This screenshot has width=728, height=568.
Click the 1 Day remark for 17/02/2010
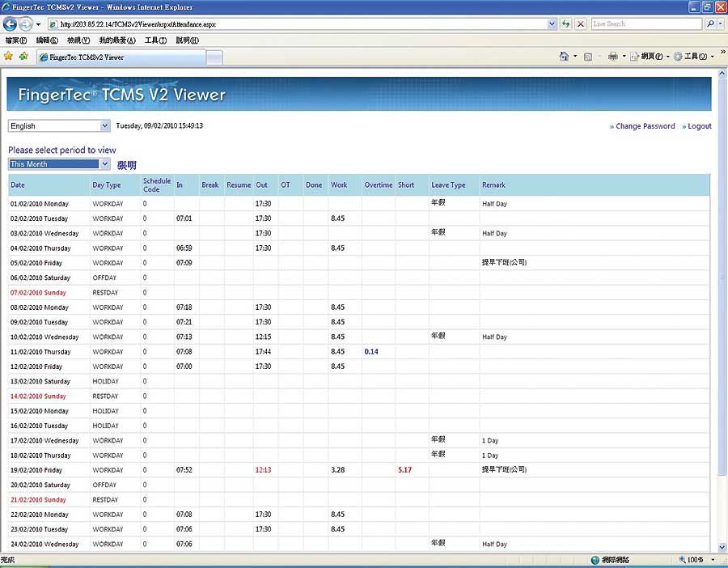point(490,440)
